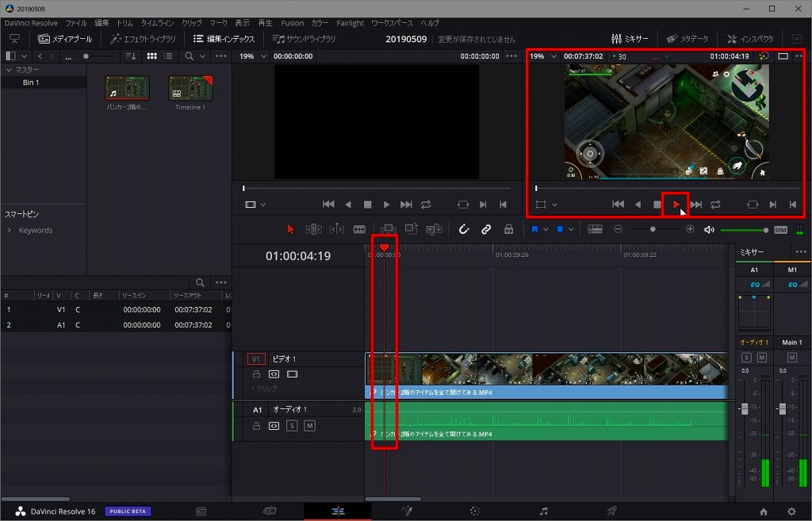Toggle the timeline Snapping magnet icon
The width and height of the screenshot is (812, 521).
[x=464, y=229]
